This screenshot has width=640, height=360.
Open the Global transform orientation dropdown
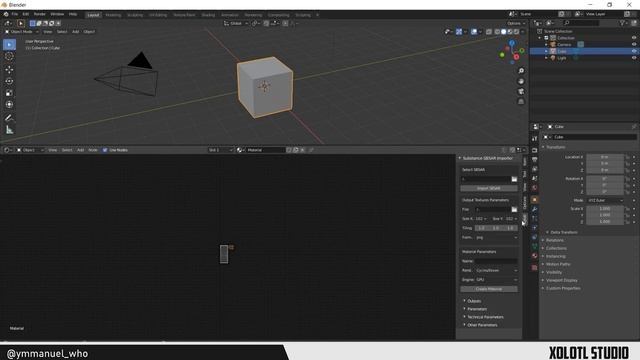(236, 23)
